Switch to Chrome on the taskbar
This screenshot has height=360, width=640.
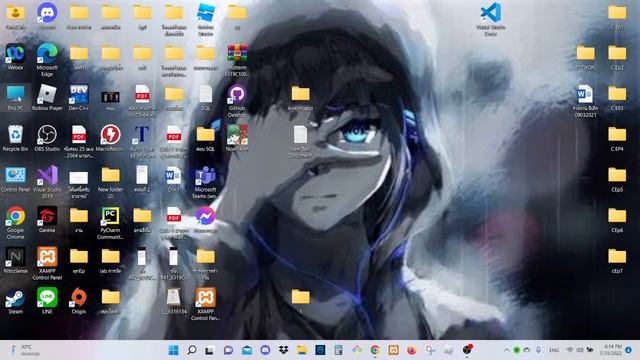375,350
